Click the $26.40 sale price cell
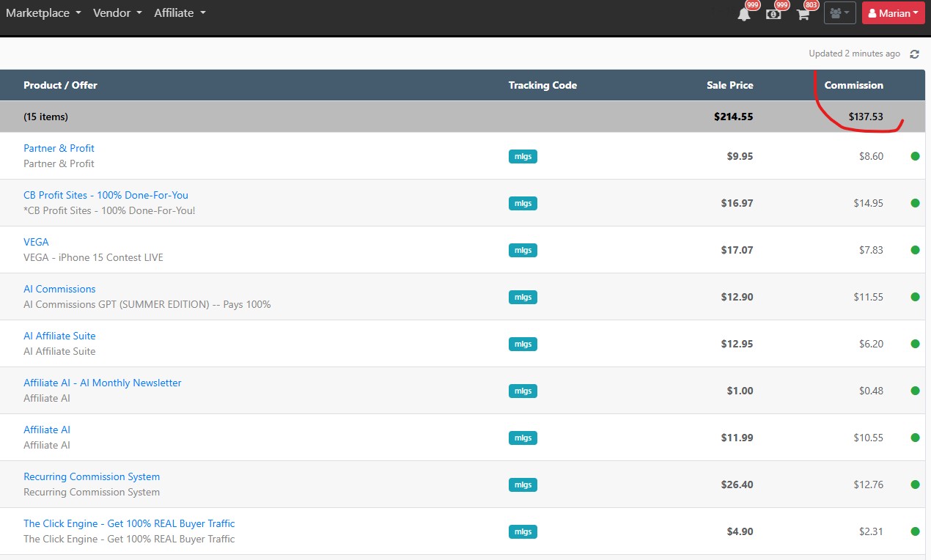The height and width of the screenshot is (560, 931). 737,485
